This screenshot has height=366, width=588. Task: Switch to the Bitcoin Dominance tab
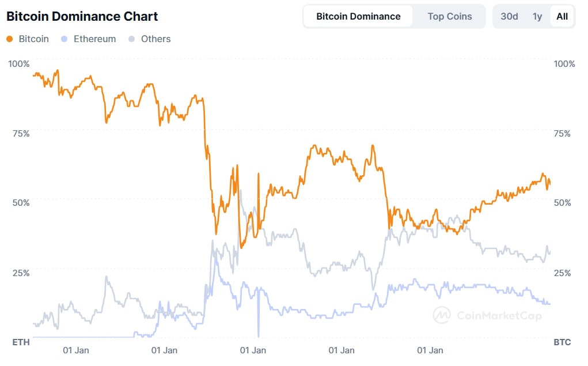tap(358, 17)
